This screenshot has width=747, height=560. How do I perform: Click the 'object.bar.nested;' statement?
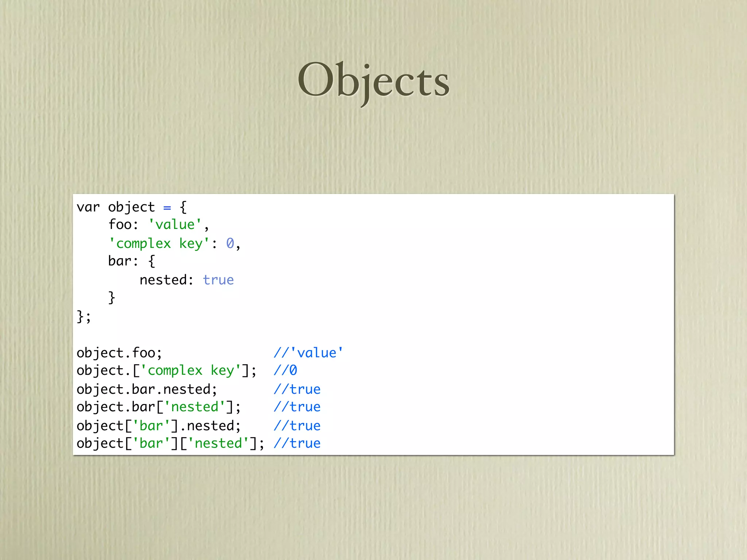point(147,389)
